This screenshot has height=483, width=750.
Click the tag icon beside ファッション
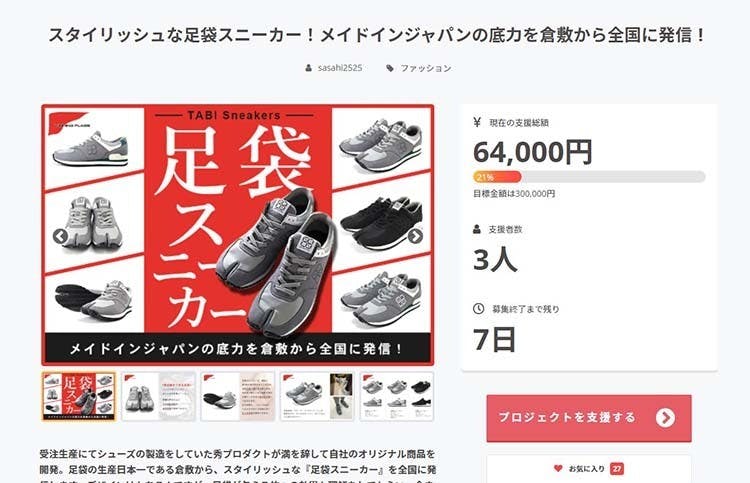pos(390,68)
